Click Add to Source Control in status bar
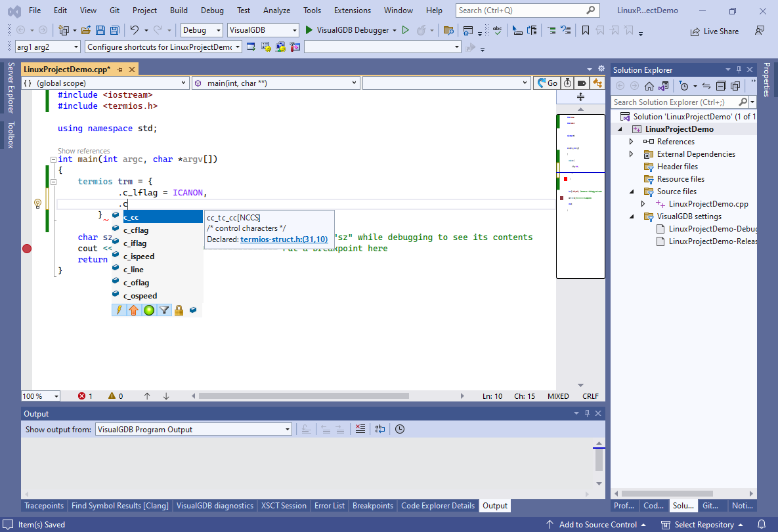Viewport: 778px width, 532px height. click(597, 525)
